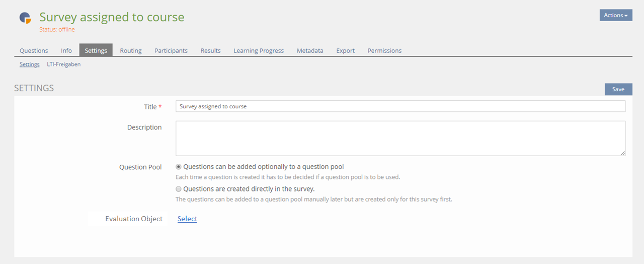The height and width of the screenshot is (264, 644).
Task: Select 'Questions can be added optionally' radio
Action: tap(179, 167)
